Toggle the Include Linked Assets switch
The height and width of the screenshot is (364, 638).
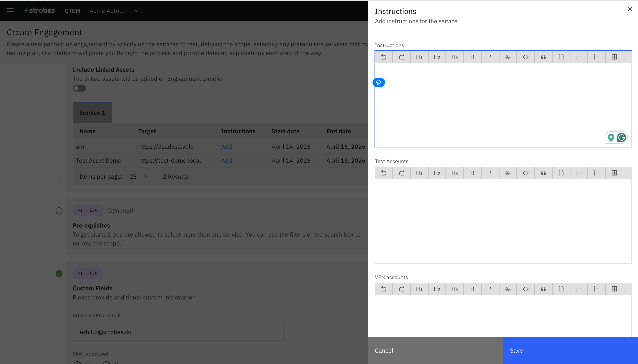tap(79, 88)
